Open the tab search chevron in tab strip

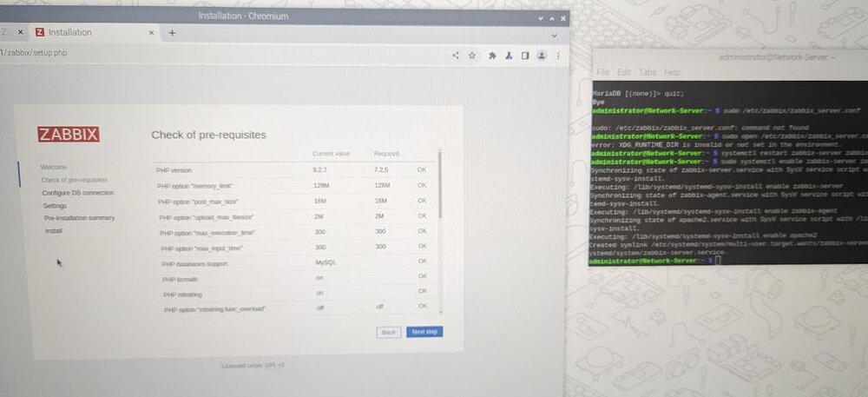pos(554,36)
